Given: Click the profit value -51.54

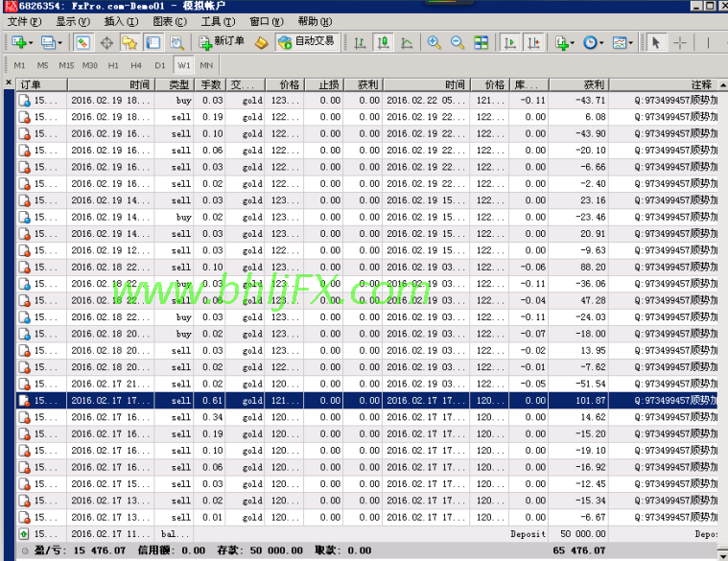Looking at the screenshot, I should [x=590, y=384].
